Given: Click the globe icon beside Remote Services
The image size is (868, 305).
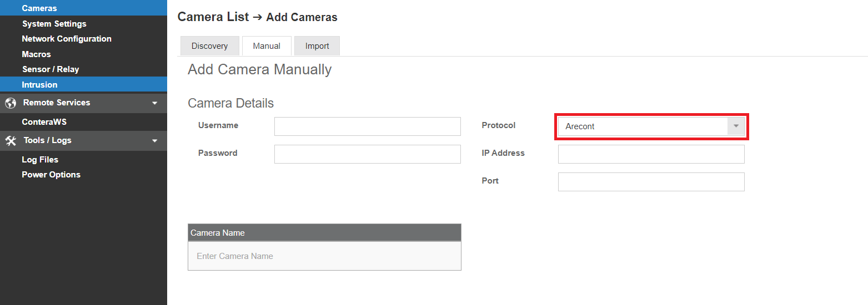Looking at the screenshot, I should pos(10,103).
